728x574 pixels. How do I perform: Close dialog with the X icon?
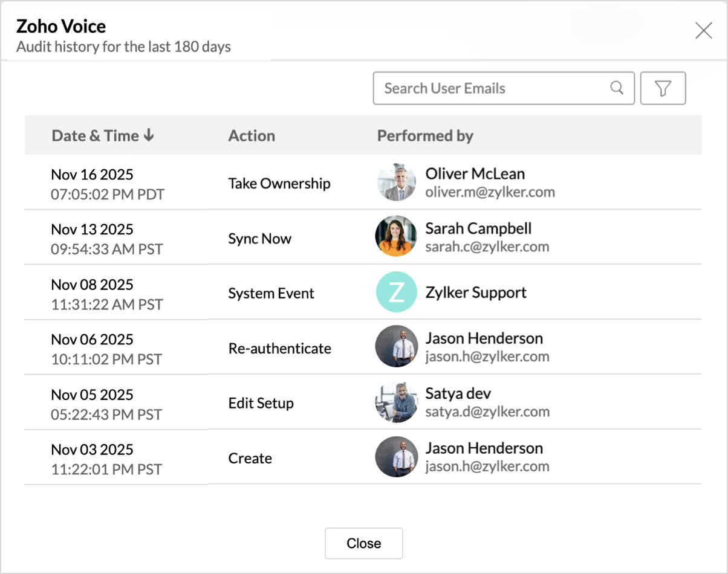pyautogui.click(x=703, y=31)
